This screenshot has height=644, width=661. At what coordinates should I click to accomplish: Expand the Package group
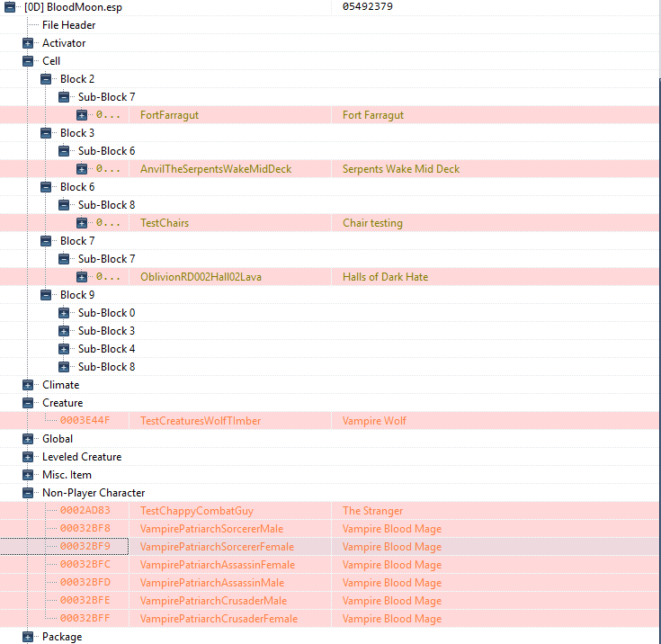click(x=27, y=637)
